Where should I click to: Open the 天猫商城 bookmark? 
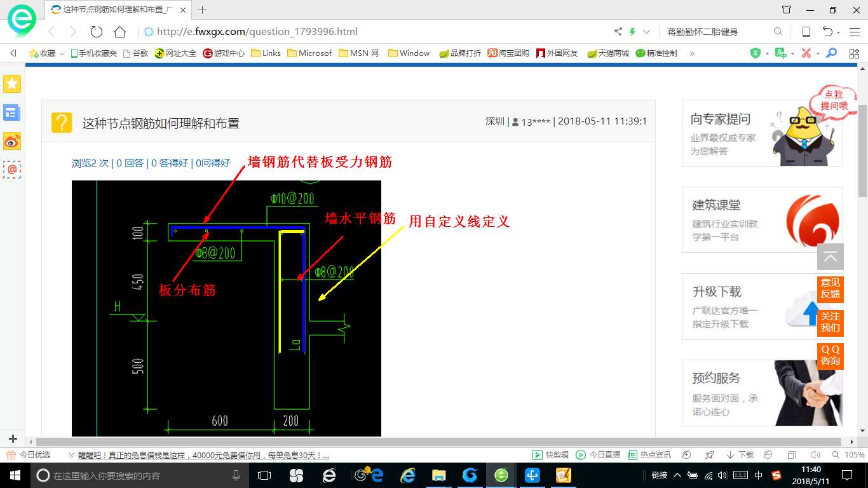(608, 53)
